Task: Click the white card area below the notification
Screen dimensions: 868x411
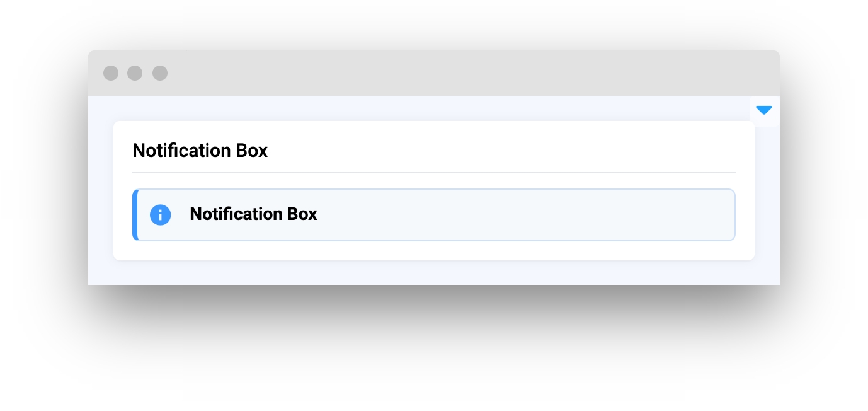Action: 434,251
